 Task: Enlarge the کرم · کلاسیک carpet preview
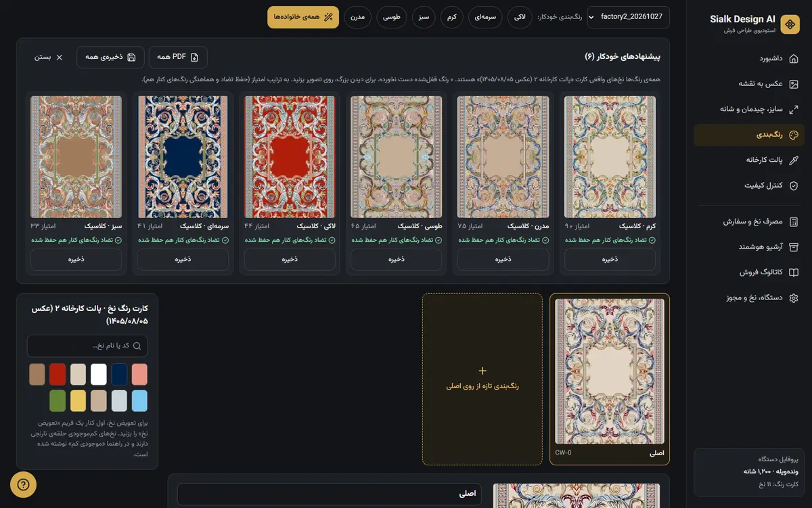point(610,156)
